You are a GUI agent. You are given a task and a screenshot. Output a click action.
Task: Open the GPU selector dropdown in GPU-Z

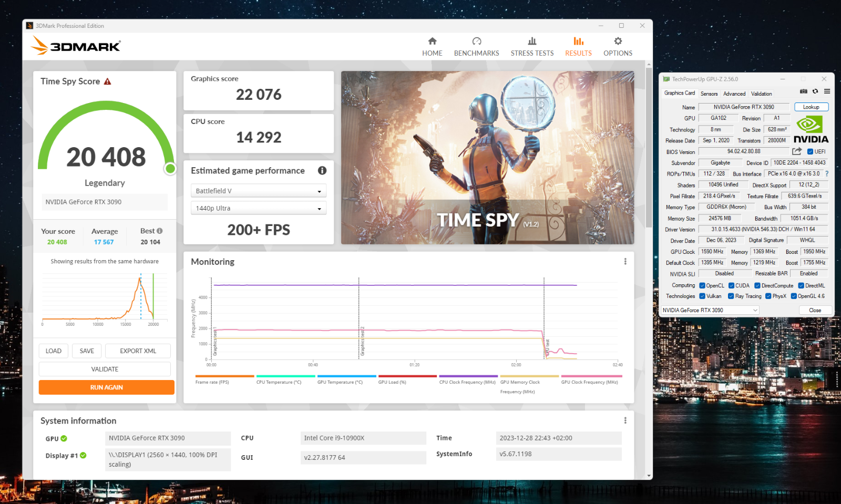710,310
